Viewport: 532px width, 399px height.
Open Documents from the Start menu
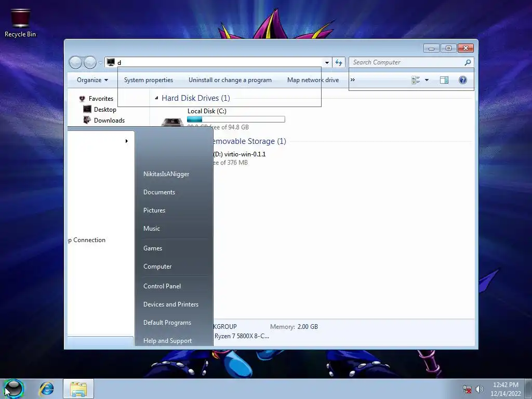coord(159,192)
